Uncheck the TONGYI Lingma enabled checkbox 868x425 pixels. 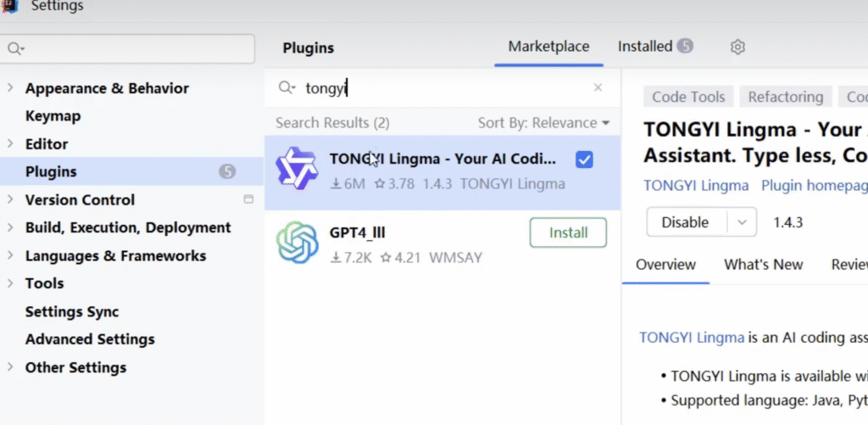click(583, 159)
